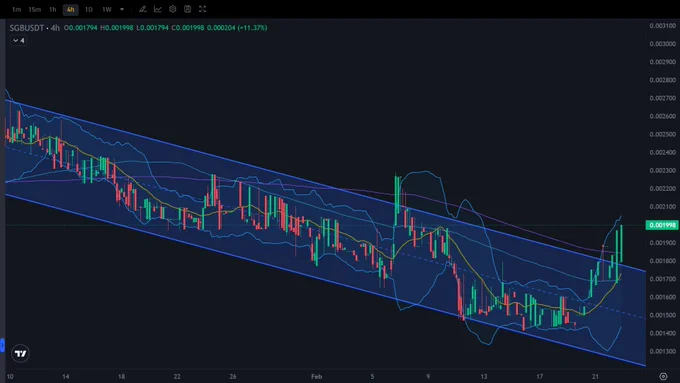Viewport: 680px width, 383px height.
Task: Click the 0.001300 price axis label
Action: click(663, 351)
